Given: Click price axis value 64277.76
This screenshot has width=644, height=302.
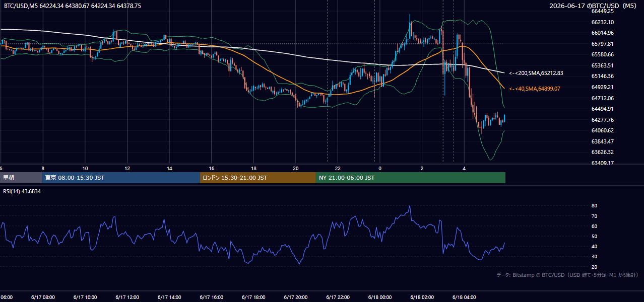Looking at the screenshot, I should point(602,120).
